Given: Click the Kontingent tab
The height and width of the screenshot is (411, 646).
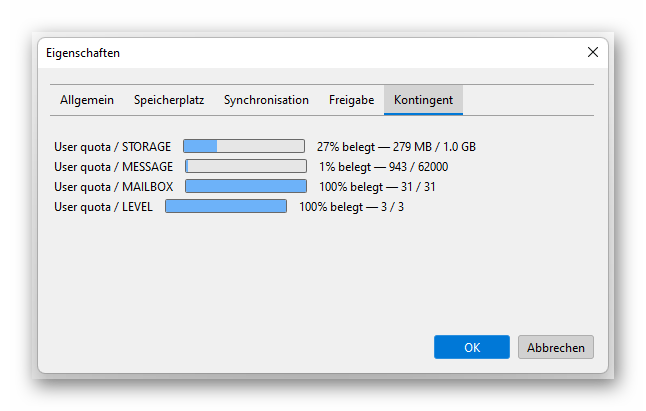Looking at the screenshot, I should click(423, 100).
